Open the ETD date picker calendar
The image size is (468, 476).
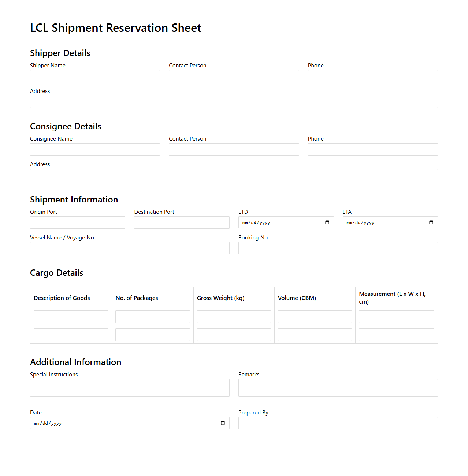(x=327, y=222)
